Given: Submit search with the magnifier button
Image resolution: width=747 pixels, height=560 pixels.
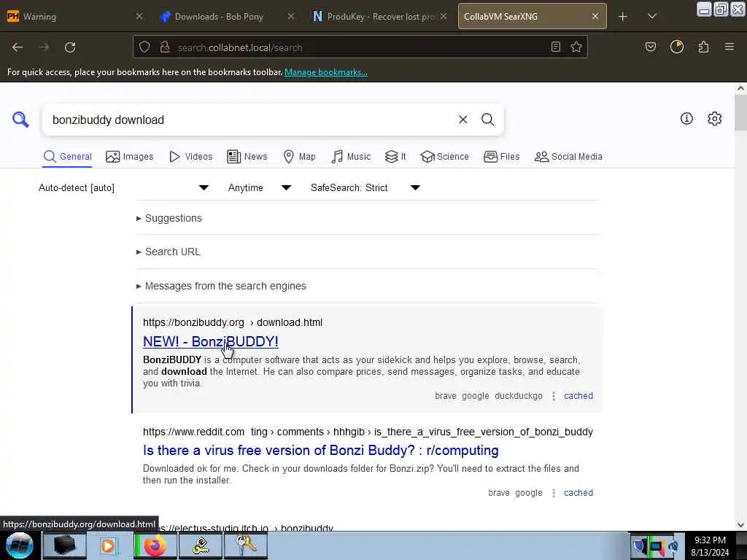Looking at the screenshot, I should (487, 120).
